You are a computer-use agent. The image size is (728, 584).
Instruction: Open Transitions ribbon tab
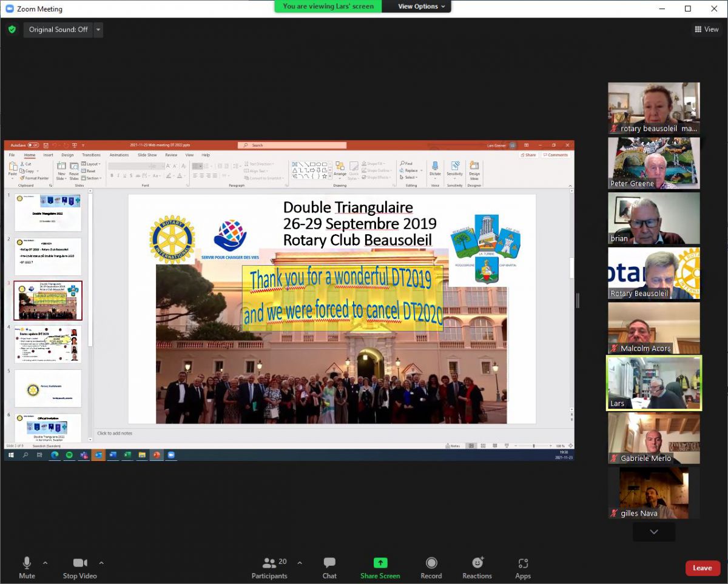tap(91, 155)
